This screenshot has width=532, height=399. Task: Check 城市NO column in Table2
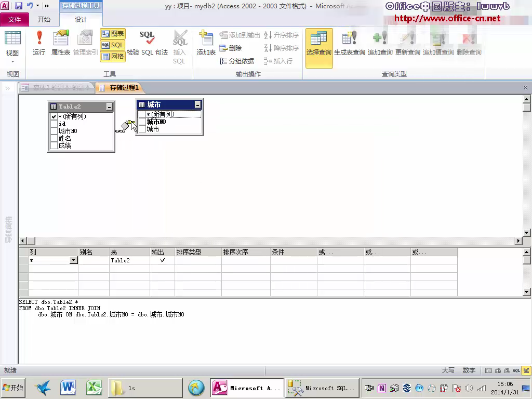point(54,131)
